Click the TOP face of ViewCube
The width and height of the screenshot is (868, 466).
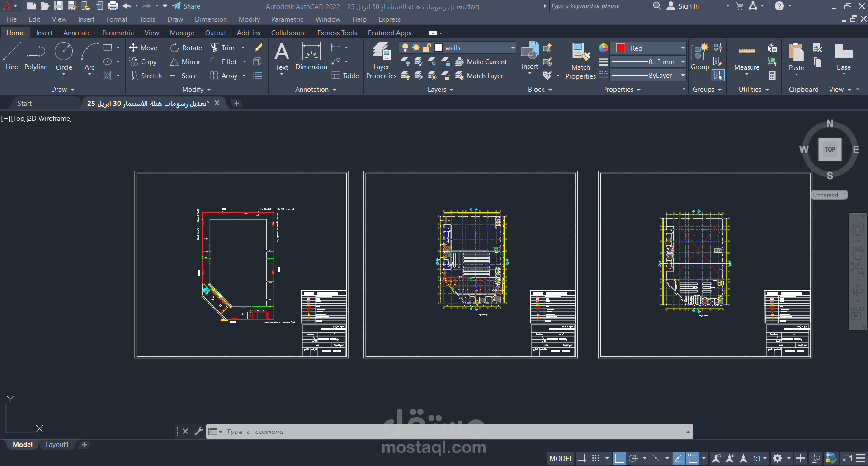pyautogui.click(x=830, y=149)
